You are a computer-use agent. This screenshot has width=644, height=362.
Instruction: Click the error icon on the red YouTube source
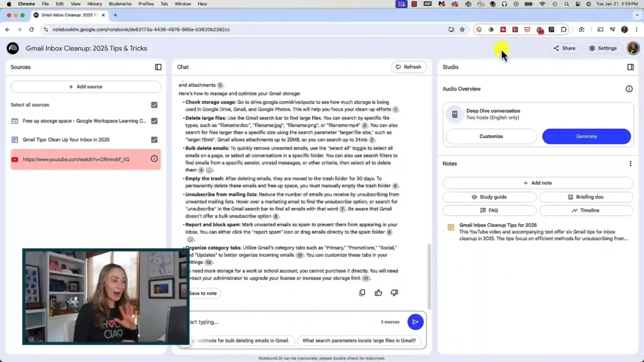pyautogui.click(x=154, y=159)
